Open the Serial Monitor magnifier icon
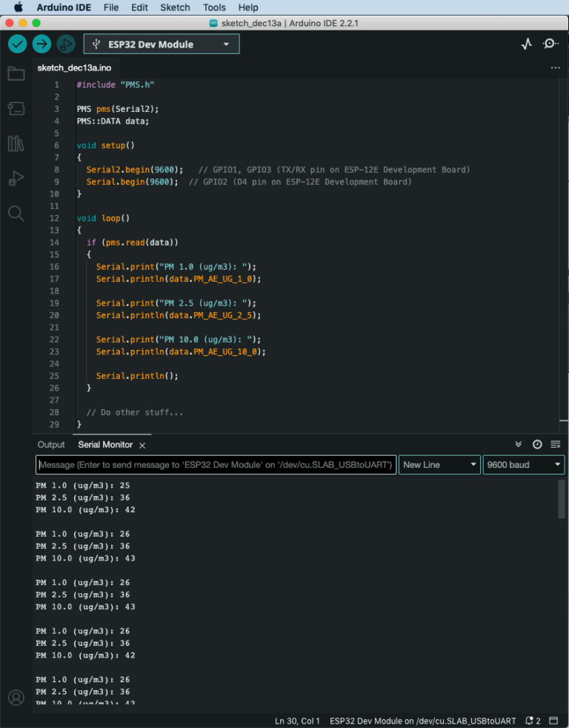The width and height of the screenshot is (569, 728). tap(550, 44)
